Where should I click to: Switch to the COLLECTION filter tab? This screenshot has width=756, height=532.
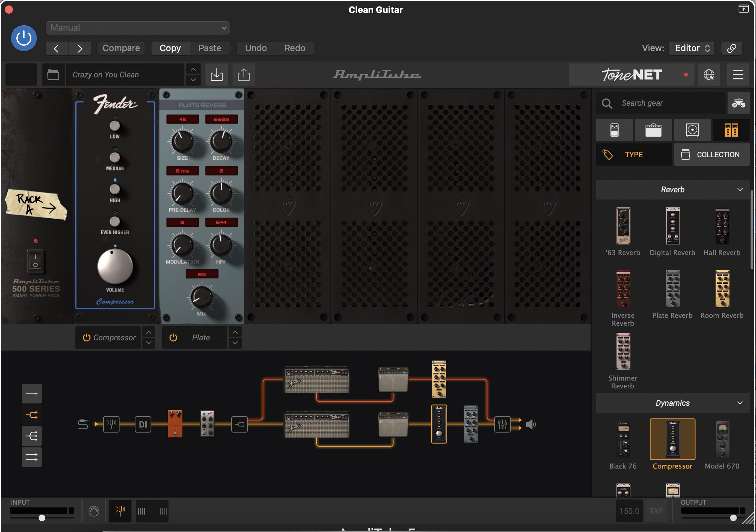click(x=712, y=154)
